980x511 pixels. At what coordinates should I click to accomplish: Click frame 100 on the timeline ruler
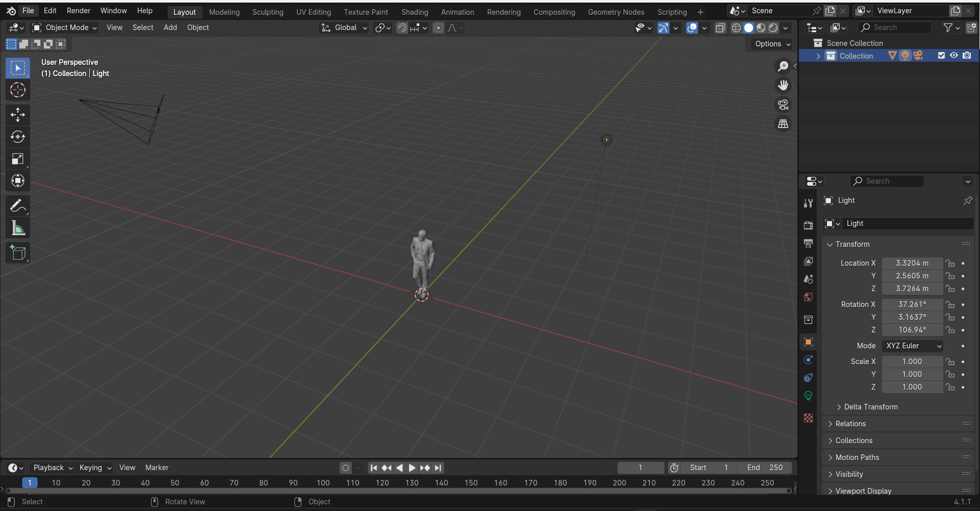[x=323, y=483]
